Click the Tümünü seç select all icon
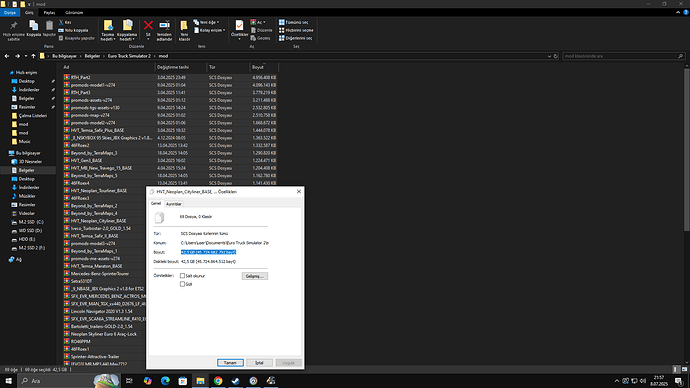The image size is (690, 388). coord(282,22)
